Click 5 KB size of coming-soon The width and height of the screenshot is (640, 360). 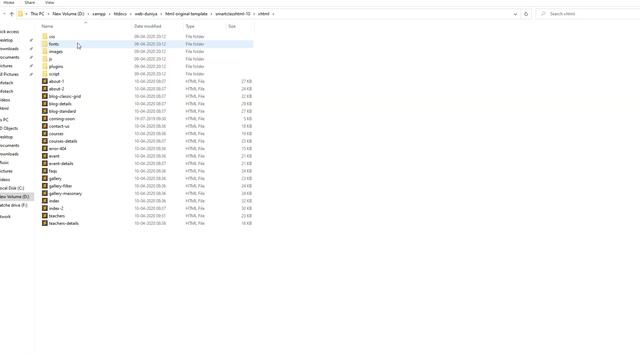(248, 119)
